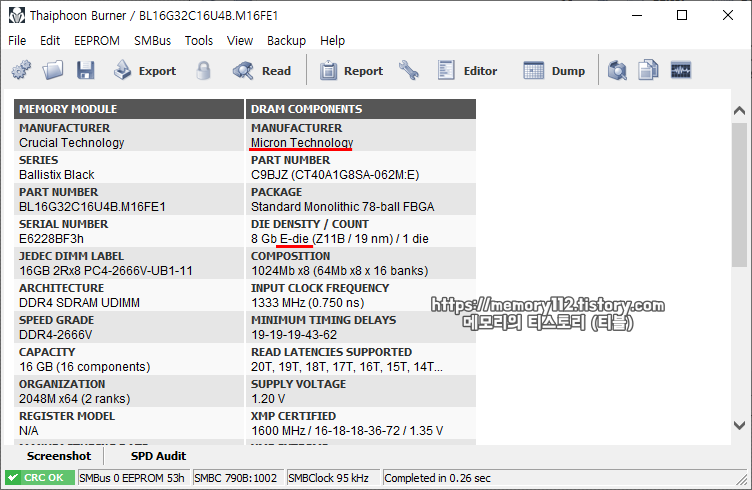
Task: Click the Completed in 0.26 sec status
Action: click(x=437, y=478)
